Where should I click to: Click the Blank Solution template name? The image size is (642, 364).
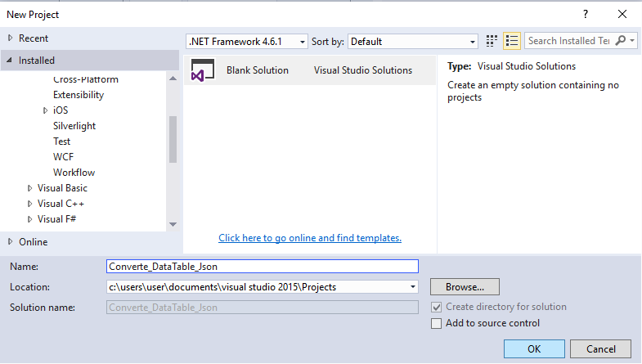[258, 70]
